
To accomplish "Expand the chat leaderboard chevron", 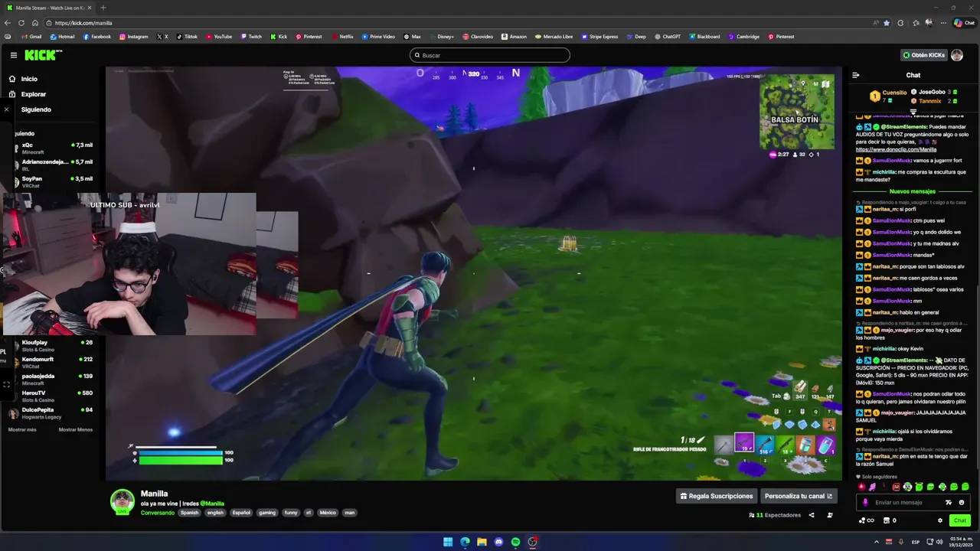I will (x=913, y=112).
